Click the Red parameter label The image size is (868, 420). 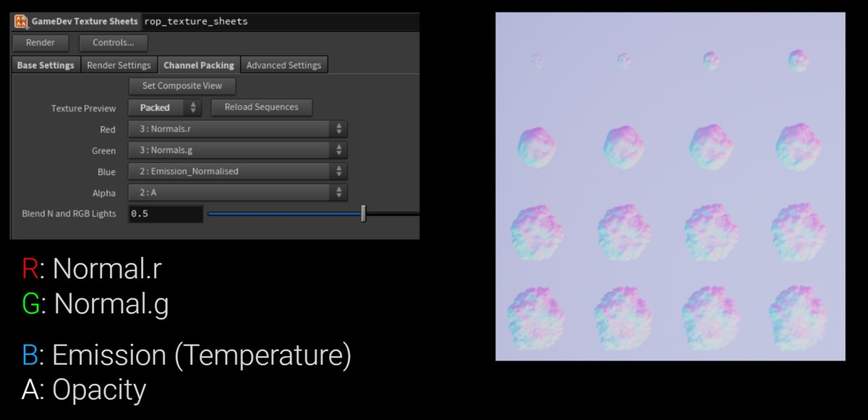coord(108,130)
